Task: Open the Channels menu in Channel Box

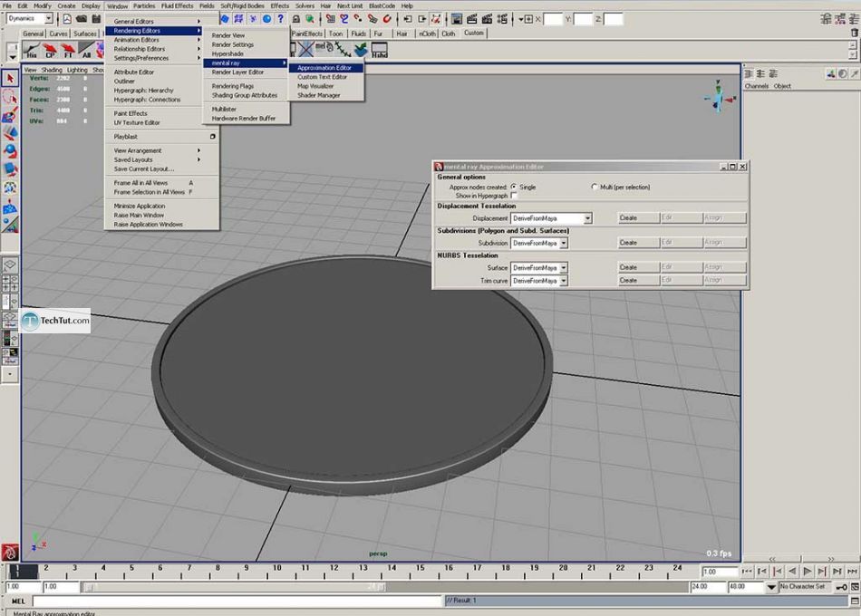Action: coord(756,86)
